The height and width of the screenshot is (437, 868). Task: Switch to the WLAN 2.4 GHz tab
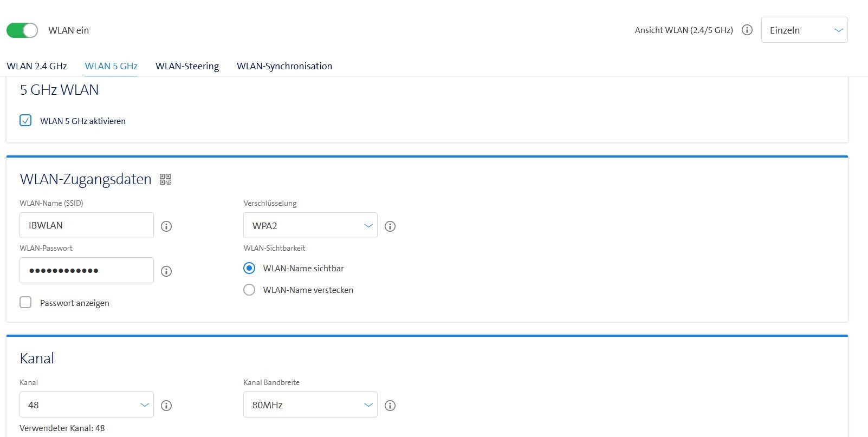coord(37,66)
